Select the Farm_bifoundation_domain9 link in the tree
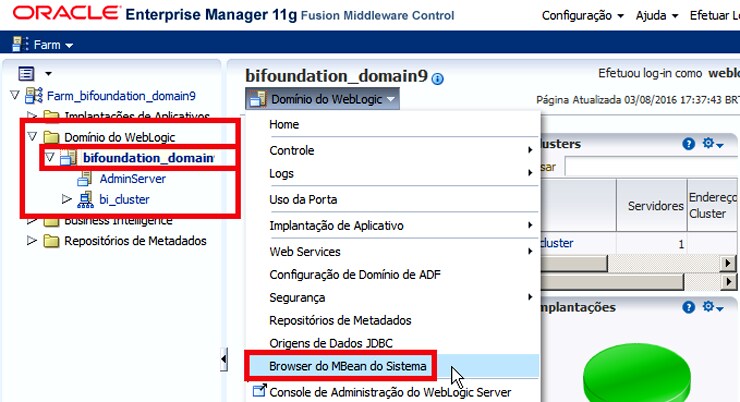The image size is (740, 402). pyautogui.click(x=121, y=96)
